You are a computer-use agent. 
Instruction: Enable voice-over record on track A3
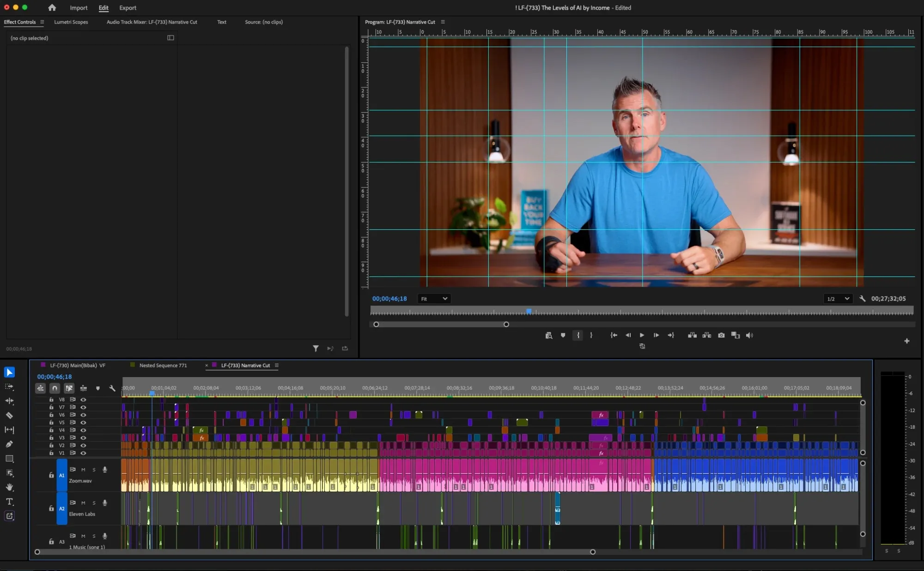point(105,536)
